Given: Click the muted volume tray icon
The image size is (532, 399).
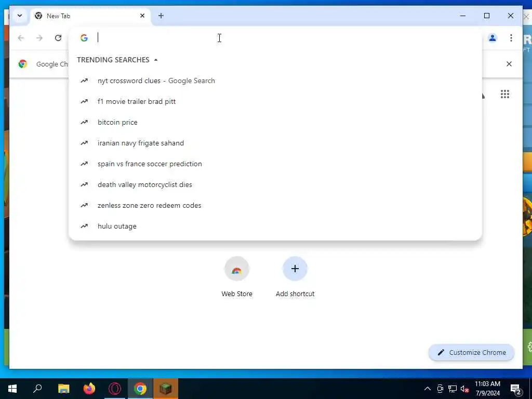Looking at the screenshot, I should [464, 389].
